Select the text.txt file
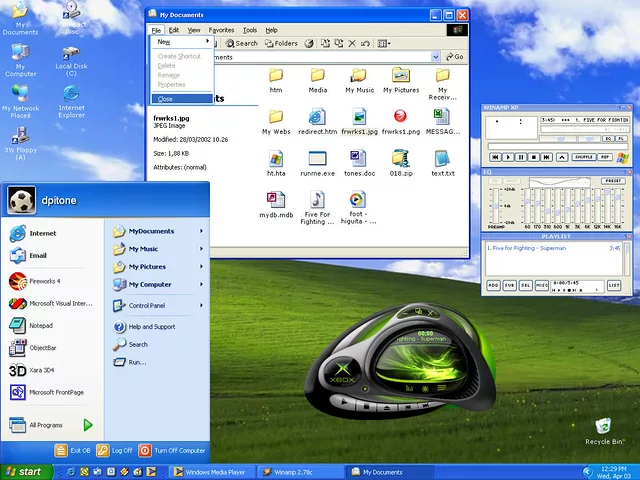The image size is (640, 480). (x=443, y=163)
